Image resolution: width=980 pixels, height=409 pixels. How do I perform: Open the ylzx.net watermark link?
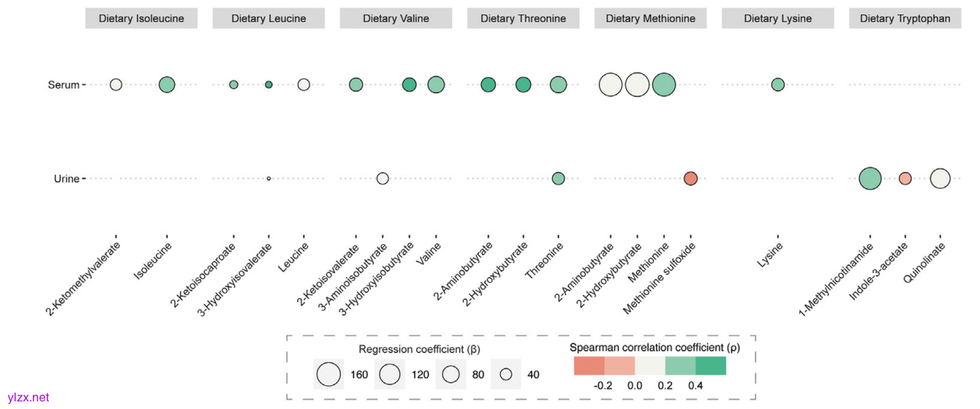point(28,398)
